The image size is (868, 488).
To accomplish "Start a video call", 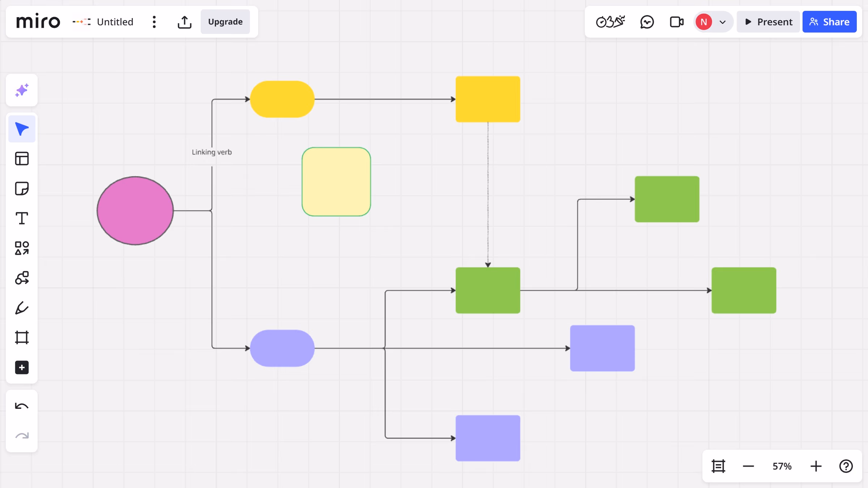I will tap(677, 22).
